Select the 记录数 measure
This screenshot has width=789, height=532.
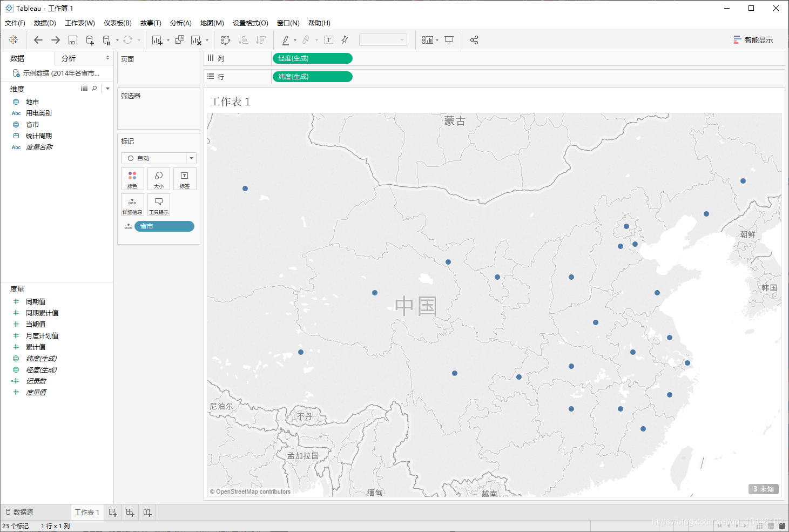(x=36, y=381)
